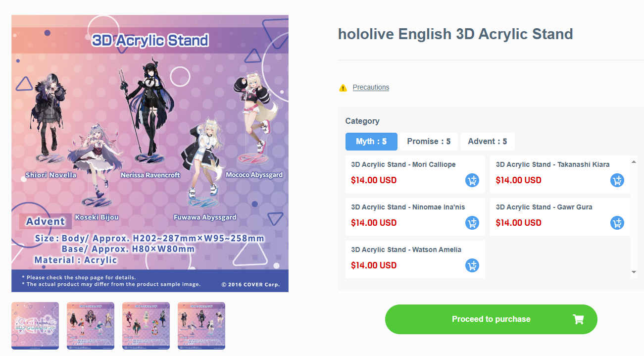The height and width of the screenshot is (356, 644).
Task: Select the second product thumbnail
Action: coord(91,326)
